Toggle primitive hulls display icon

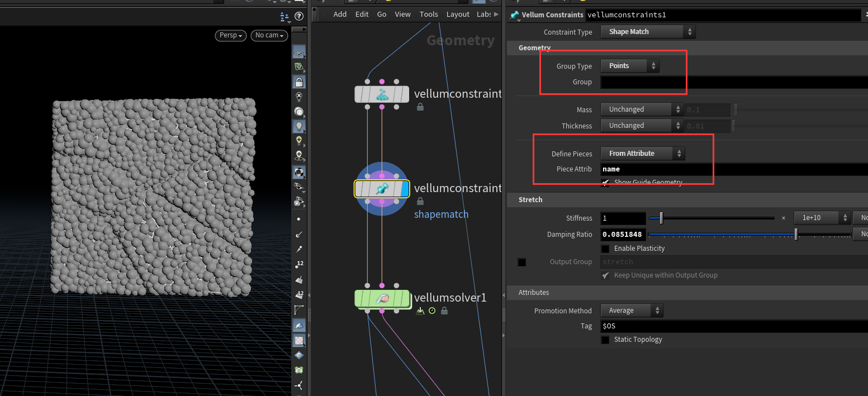[x=299, y=309]
